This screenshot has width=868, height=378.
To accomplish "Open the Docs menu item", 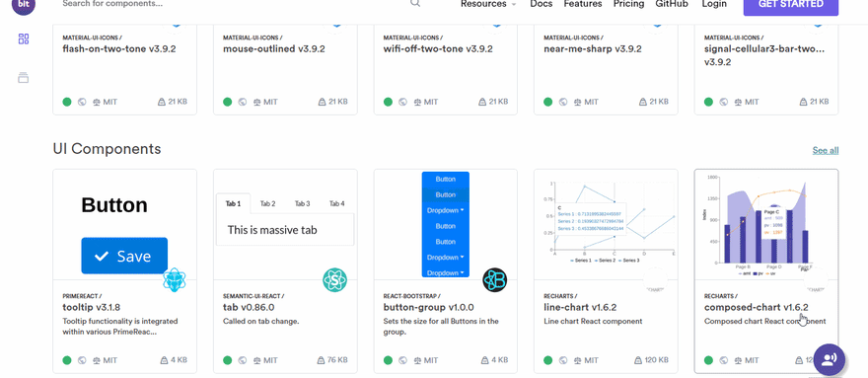I will click(541, 4).
